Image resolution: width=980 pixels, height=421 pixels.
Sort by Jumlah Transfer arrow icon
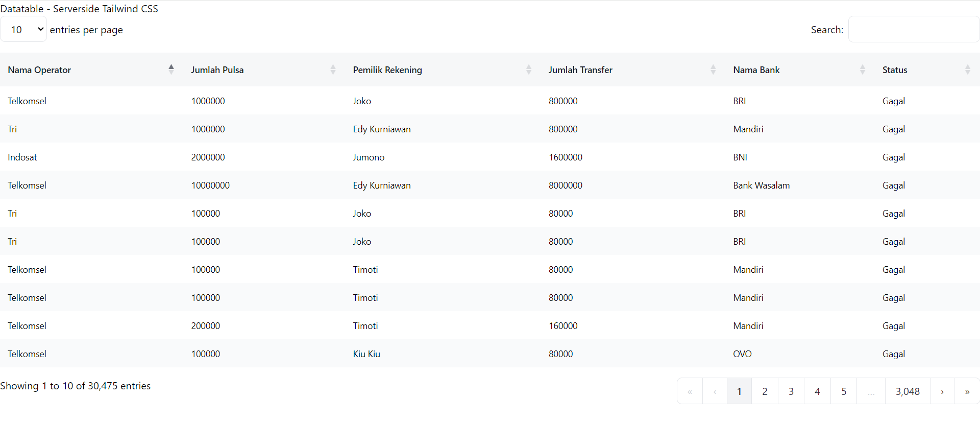coord(713,69)
